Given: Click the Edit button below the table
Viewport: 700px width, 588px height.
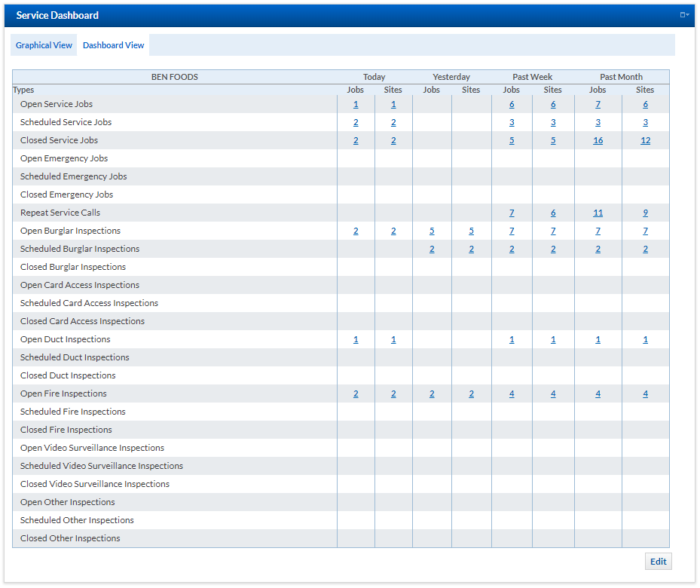Looking at the screenshot, I should (x=658, y=562).
